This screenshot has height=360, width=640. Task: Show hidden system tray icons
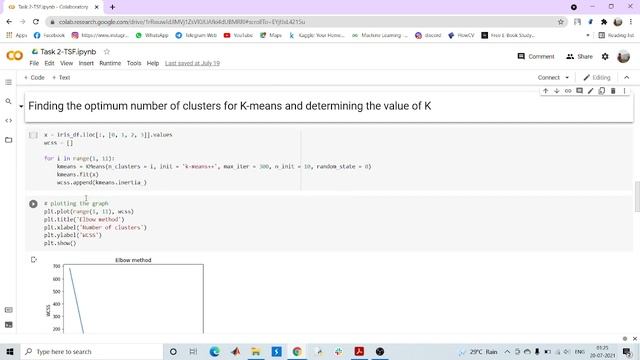[507, 352]
